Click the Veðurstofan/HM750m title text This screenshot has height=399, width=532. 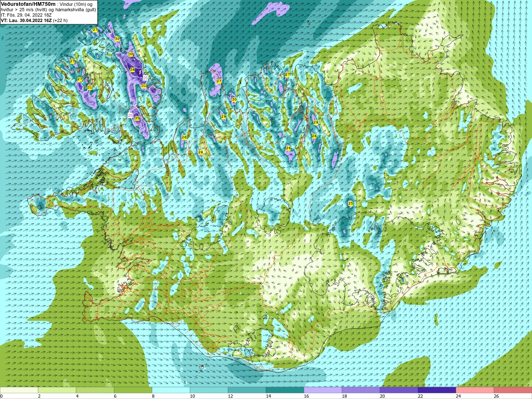(x=28, y=4)
